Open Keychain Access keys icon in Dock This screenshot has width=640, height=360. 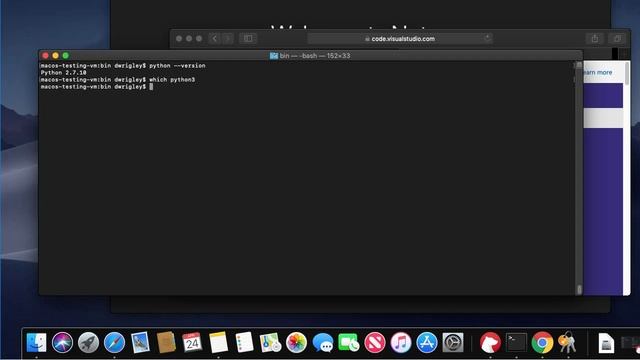(568, 342)
